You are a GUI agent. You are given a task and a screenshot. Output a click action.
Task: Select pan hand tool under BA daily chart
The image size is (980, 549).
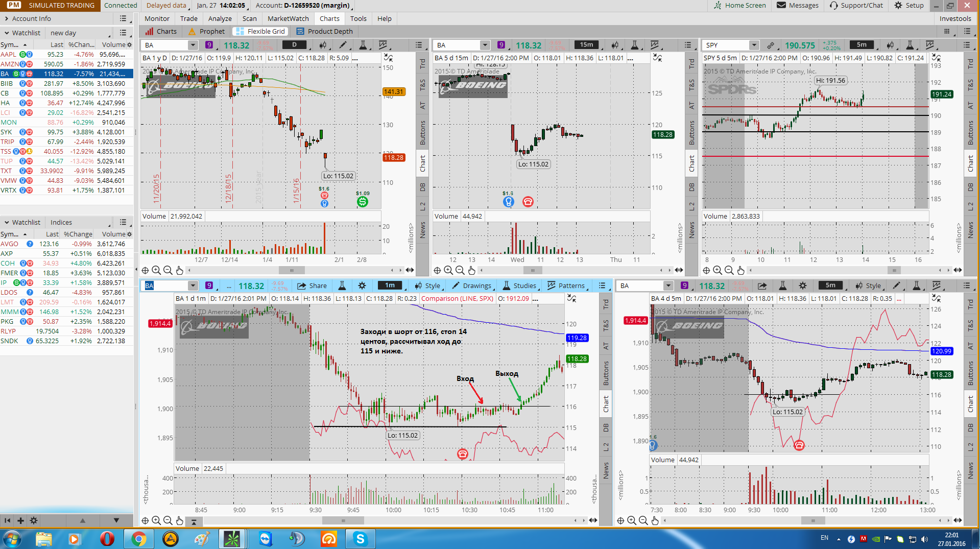[179, 271]
